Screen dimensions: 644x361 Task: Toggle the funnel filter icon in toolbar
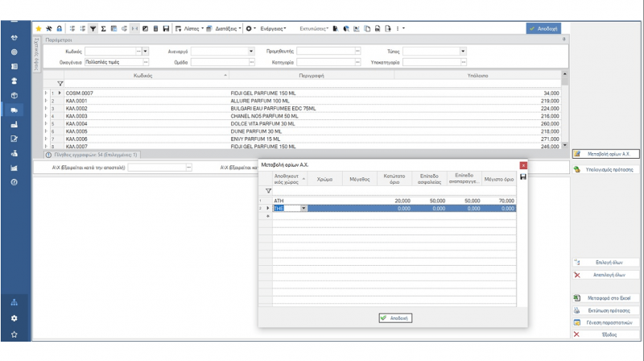click(x=93, y=28)
